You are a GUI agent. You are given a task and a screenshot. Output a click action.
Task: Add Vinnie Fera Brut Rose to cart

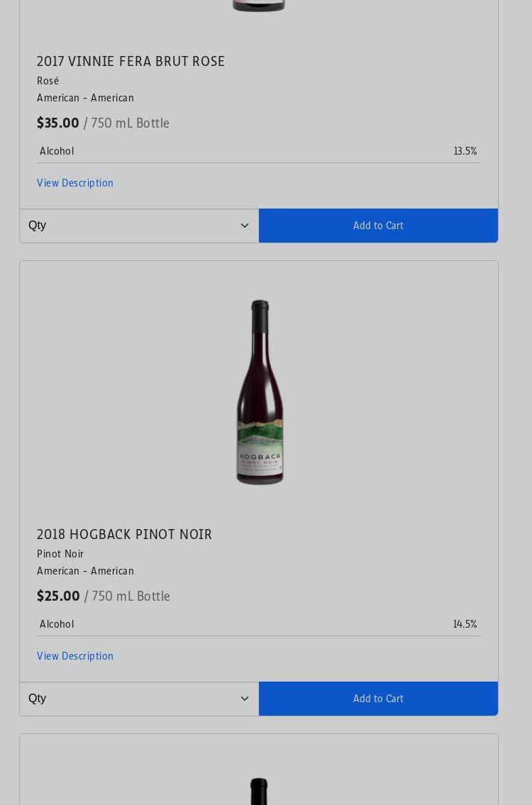(378, 226)
